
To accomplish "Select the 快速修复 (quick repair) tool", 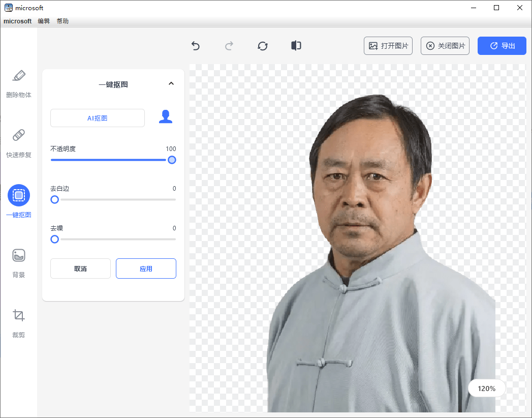I will (19, 144).
